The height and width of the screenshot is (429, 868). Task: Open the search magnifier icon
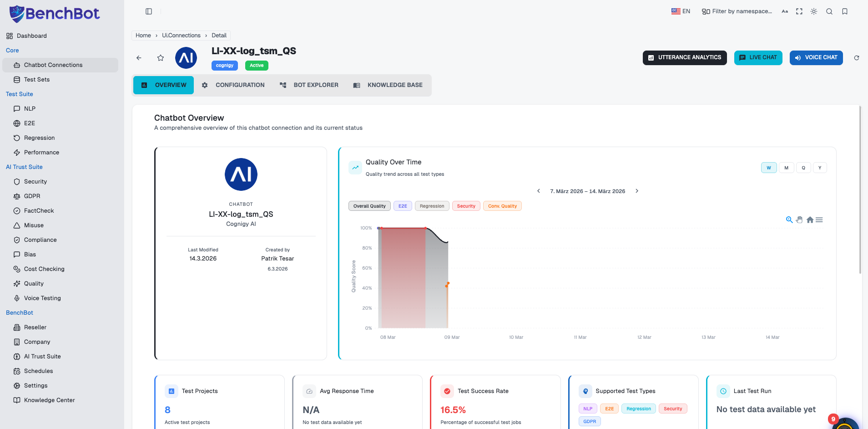pyautogui.click(x=829, y=11)
